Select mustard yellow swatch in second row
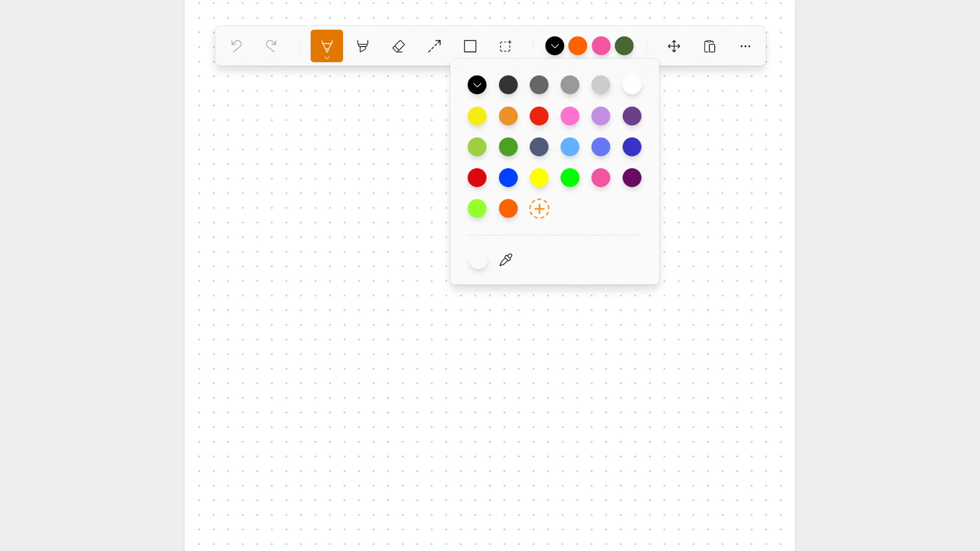The width and height of the screenshot is (980, 551). 477,116
